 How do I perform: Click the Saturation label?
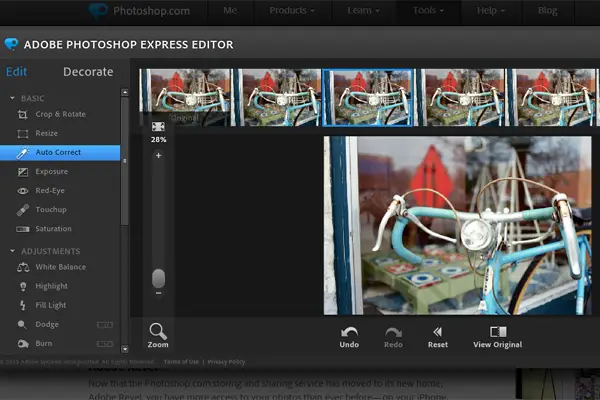tap(53, 229)
